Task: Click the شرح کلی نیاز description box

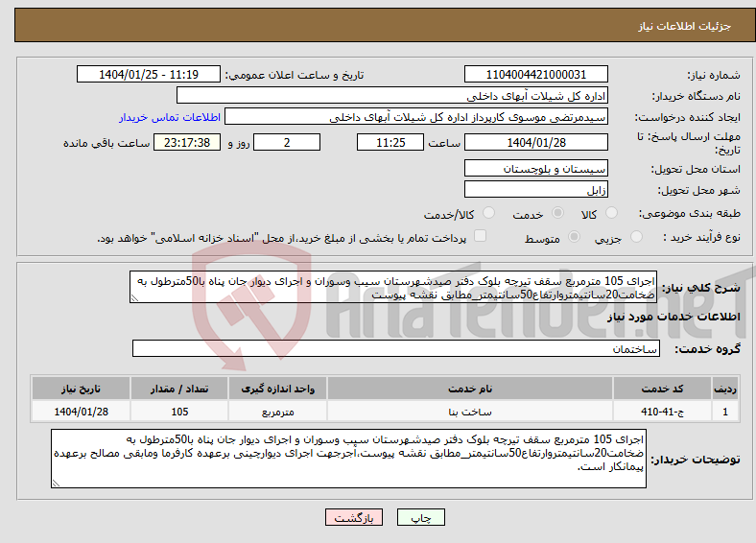Action: [393, 287]
